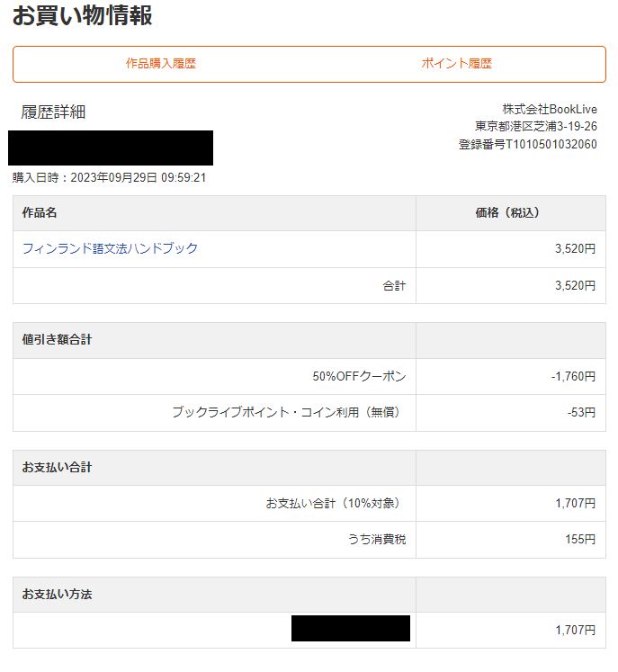The height and width of the screenshot is (672, 618).
Task: Open the フィンランド語文法ハンドブック book link
Action: (110, 248)
